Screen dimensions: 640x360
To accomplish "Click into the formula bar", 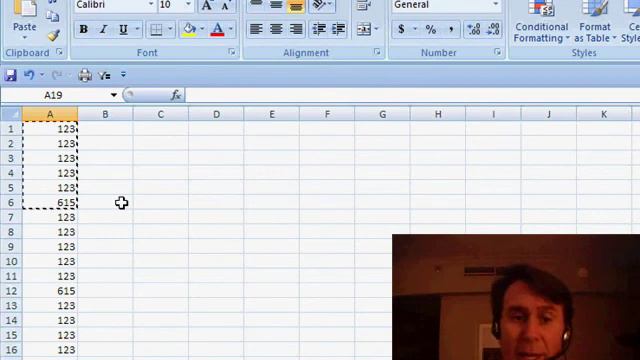I will click(412, 95).
